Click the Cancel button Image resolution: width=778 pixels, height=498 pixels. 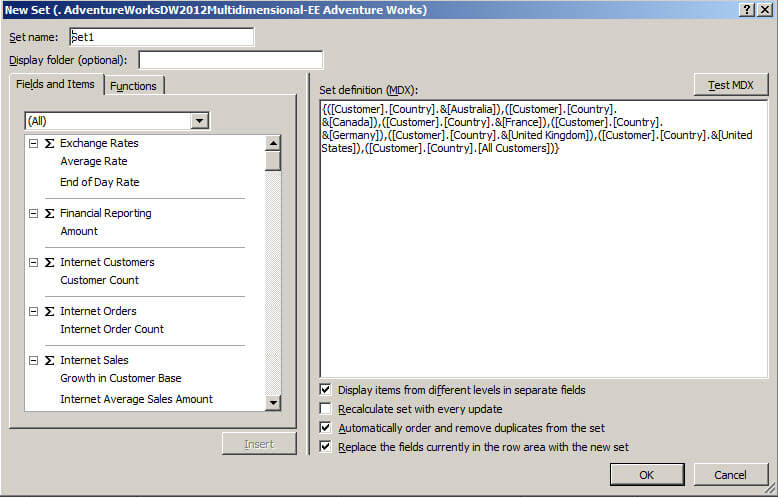(x=730, y=475)
